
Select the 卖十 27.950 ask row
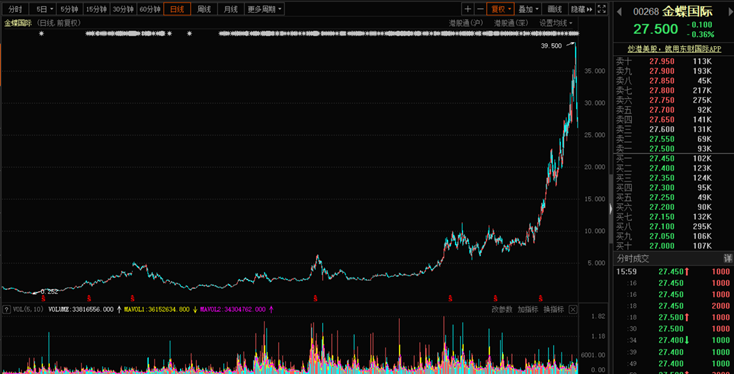click(x=674, y=61)
